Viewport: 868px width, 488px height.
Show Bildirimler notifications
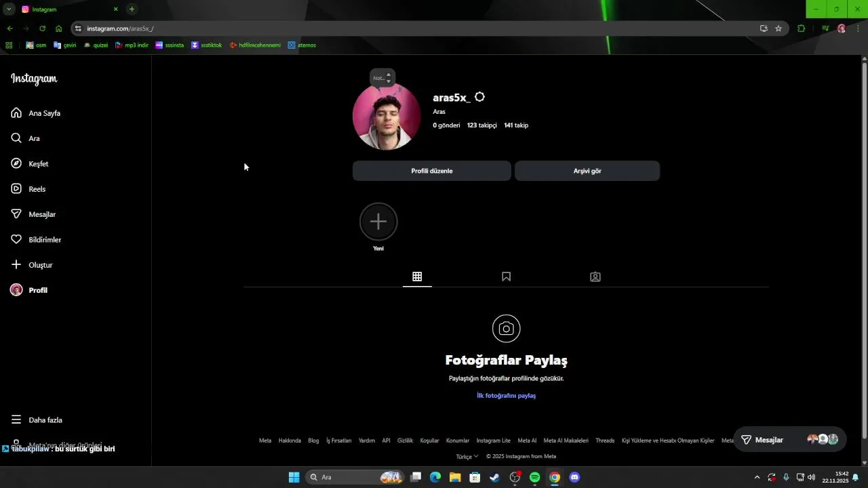[36, 240]
